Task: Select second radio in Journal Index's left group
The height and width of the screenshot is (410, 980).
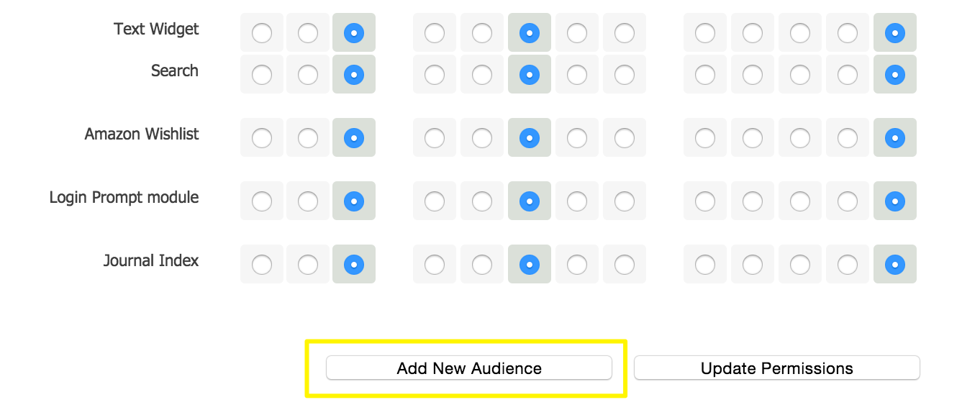Action: [308, 264]
